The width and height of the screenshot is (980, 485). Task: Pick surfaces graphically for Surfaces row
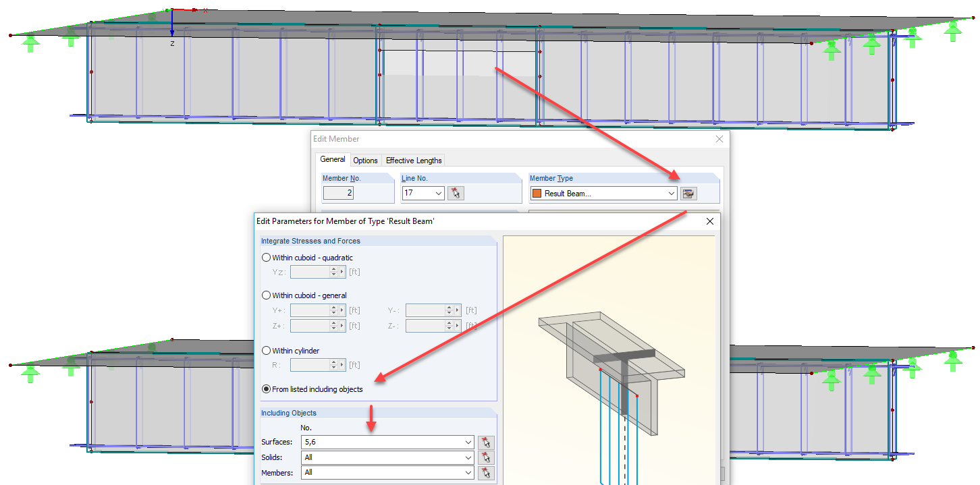click(x=486, y=443)
